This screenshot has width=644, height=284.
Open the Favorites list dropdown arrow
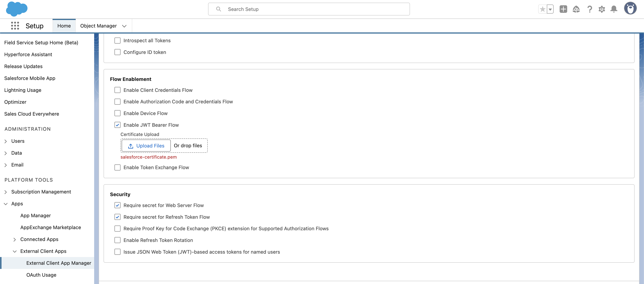(x=550, y=9)
